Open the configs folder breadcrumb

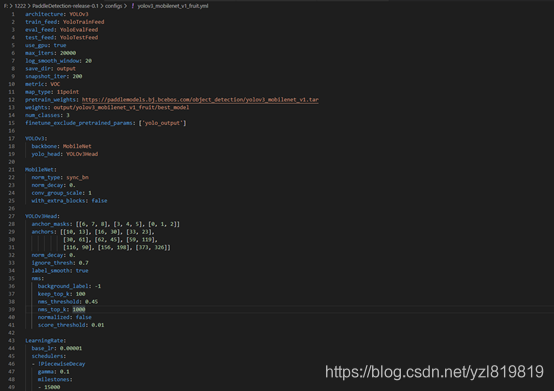[113, 6]
